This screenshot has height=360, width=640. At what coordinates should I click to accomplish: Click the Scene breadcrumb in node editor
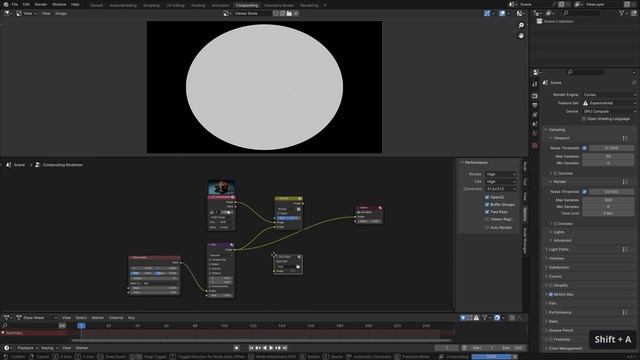coord(16,165)
